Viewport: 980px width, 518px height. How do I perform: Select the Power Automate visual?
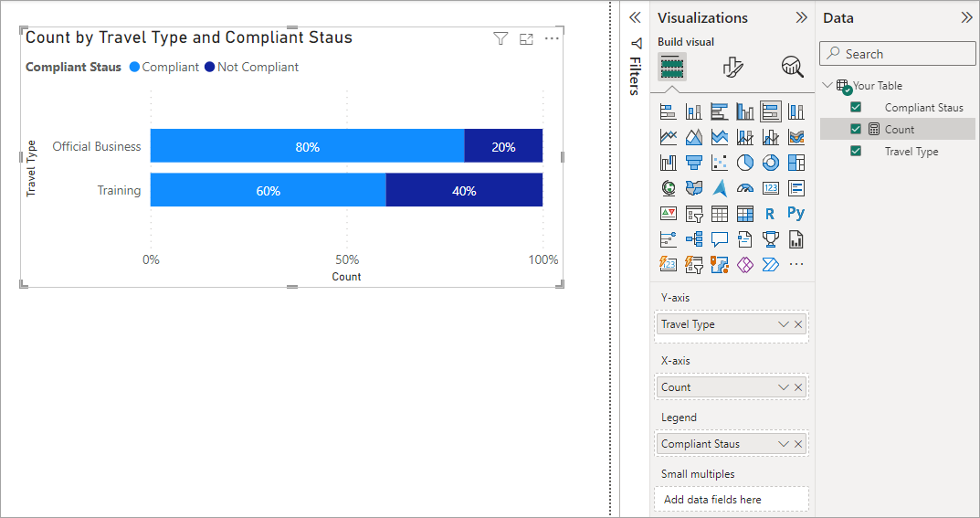coord(771,264)
